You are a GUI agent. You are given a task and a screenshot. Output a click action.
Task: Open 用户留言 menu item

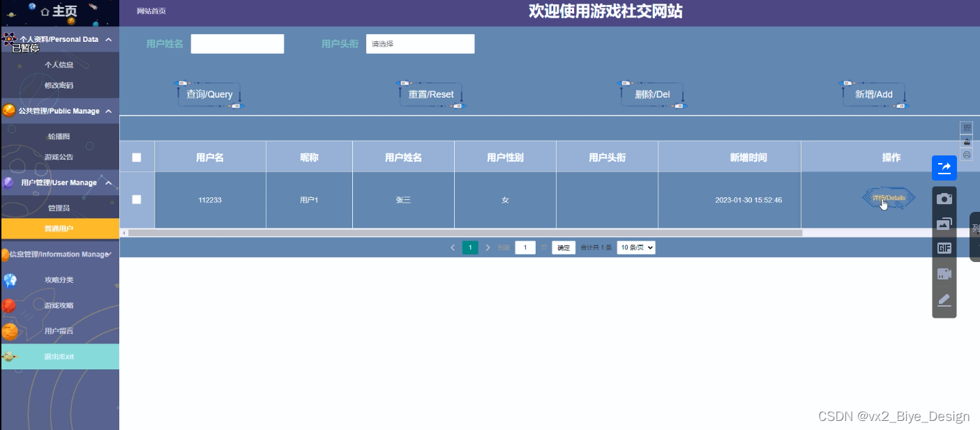pyautogui.click(x=59, y=332)
